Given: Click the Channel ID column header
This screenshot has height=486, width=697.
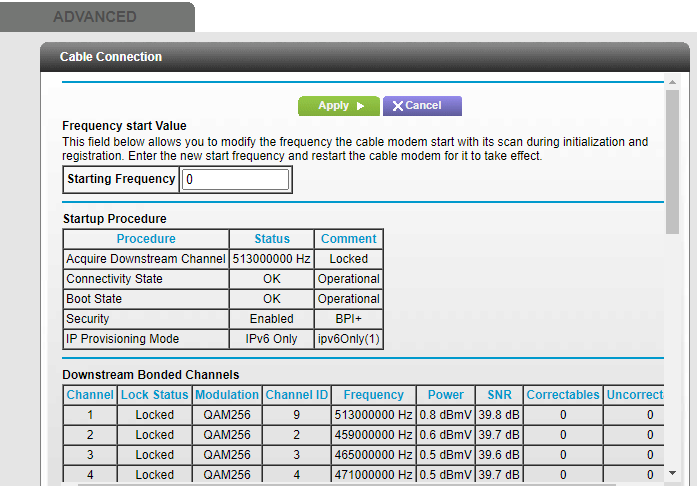Looking at the screenshot, I should pyautogui.click(x=296, y=395).
